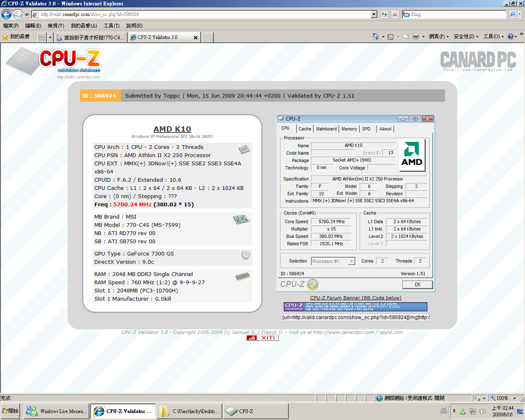Screen dimensions: 525x420
Task: Expand the address bar history dropdown
Action: [374, 14]
